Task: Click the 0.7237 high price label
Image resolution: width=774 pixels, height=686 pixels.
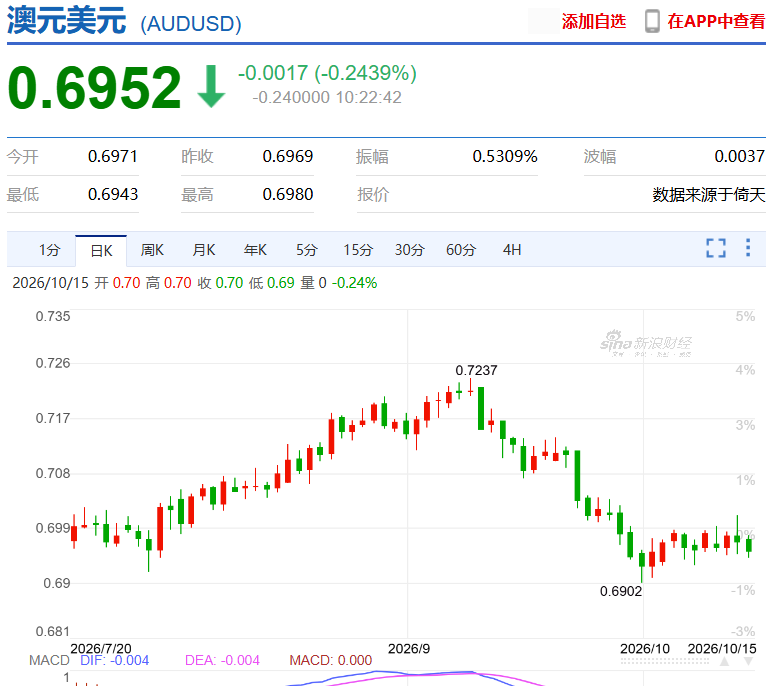Action: (x=476, y=371)
